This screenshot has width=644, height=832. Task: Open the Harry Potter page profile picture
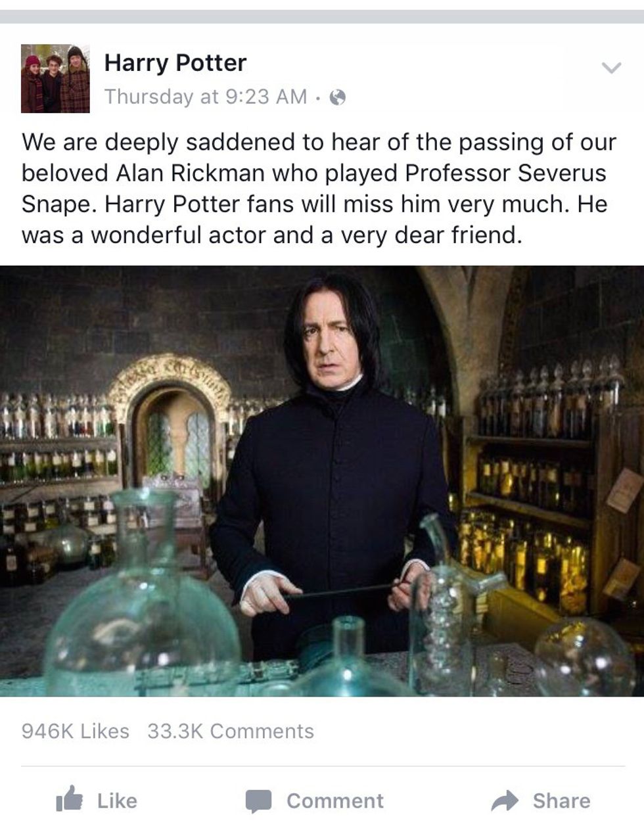[55, 78]
